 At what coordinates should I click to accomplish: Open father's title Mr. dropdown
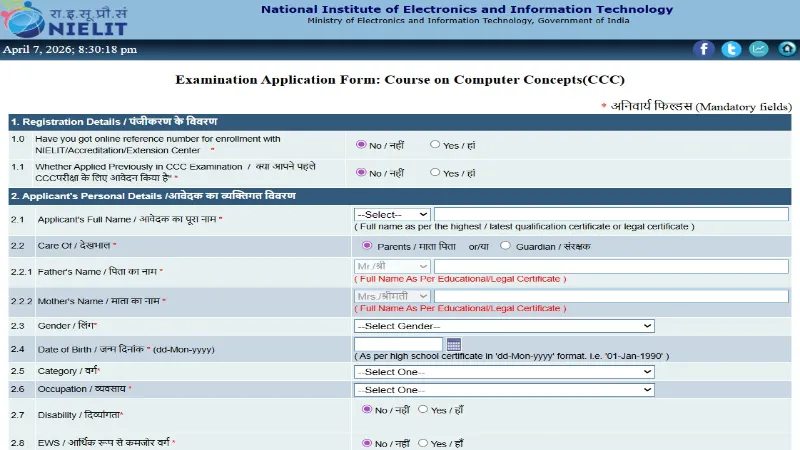[x=392, y=266]
